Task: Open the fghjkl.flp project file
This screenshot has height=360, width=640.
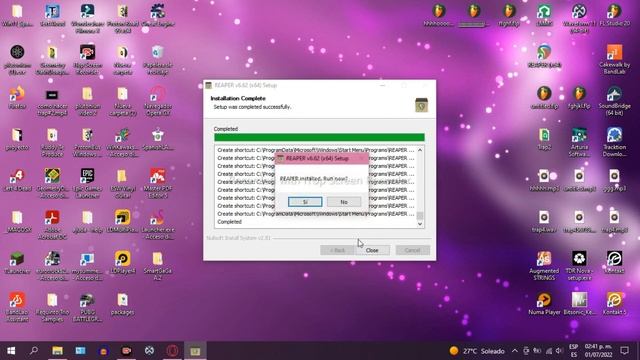Action: click(579, 98)
